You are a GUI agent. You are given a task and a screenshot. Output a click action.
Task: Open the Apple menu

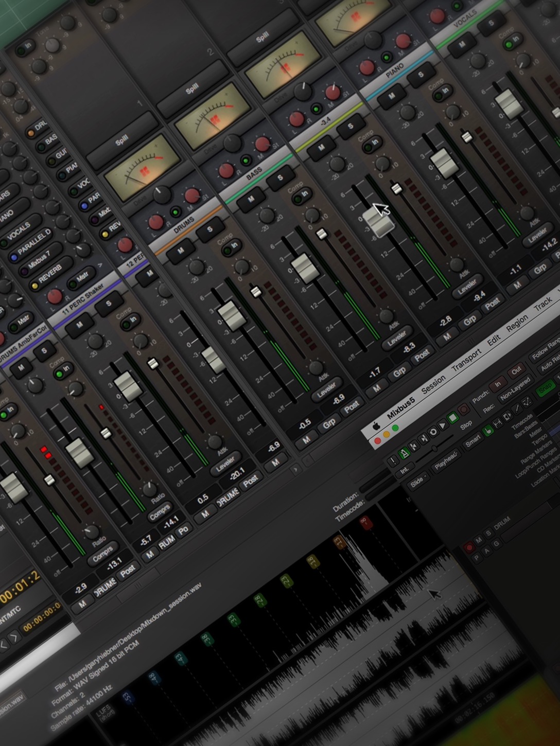[376, 425]
